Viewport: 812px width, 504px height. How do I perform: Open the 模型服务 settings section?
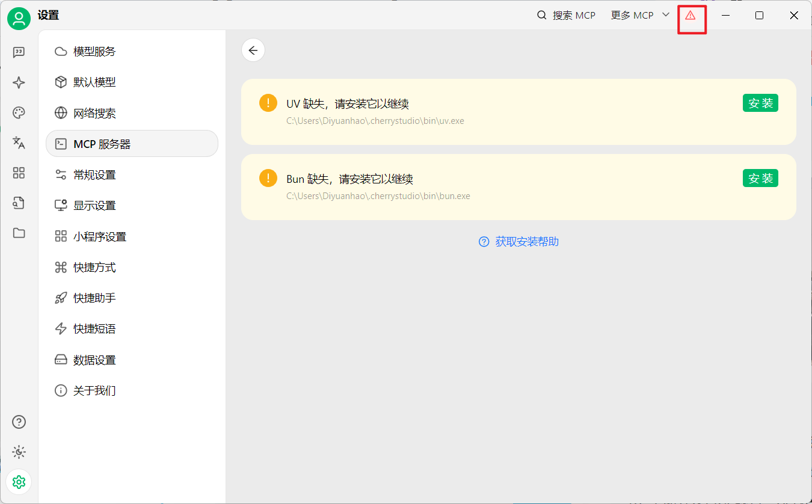click(x=132, y=51)
